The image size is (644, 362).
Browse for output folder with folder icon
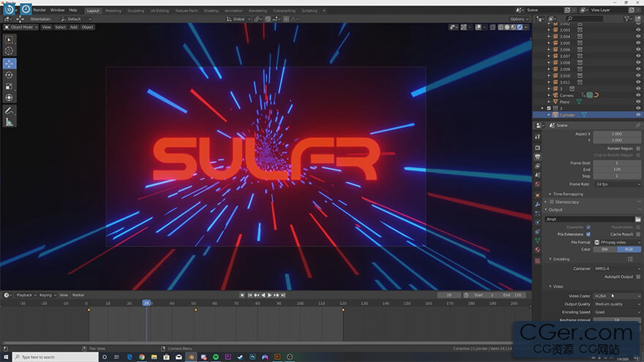click(638, 219)
